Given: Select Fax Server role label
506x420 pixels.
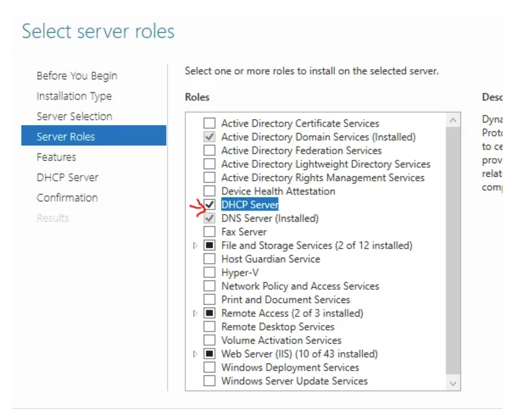Looking at the screenshot, I should pos(244,232).
